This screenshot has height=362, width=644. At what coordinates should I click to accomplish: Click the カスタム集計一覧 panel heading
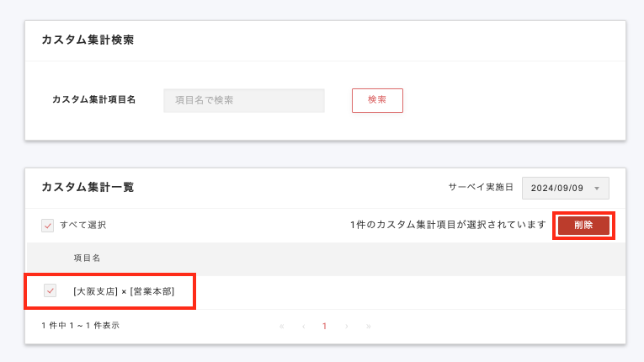[x=88, y=187]
